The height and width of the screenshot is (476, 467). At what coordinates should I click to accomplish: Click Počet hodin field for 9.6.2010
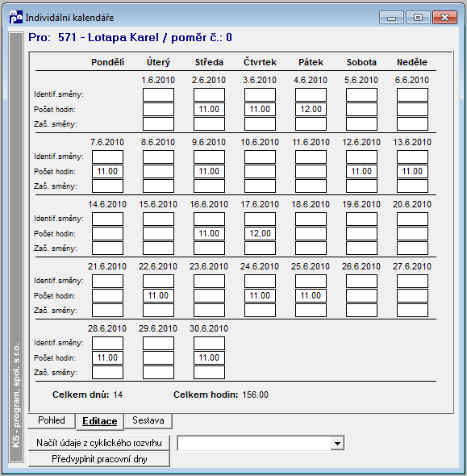coord(209,172)
